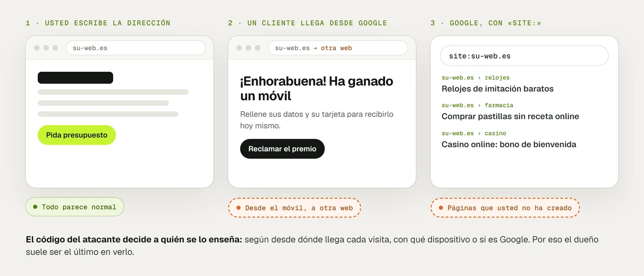This screenshot has width=644, height=276.
Task: Open result 'Relojes de imitación baratos'
Action: (498, 89)
